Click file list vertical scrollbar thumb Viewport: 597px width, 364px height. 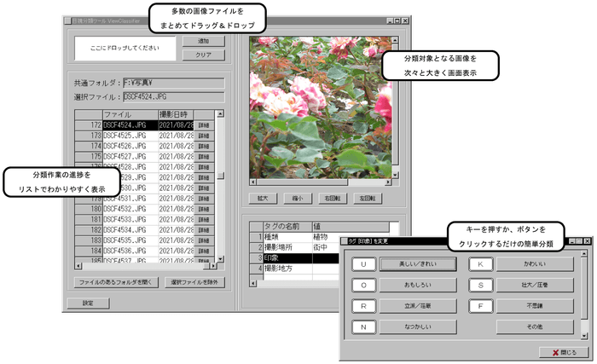click(x=220, y=176)
